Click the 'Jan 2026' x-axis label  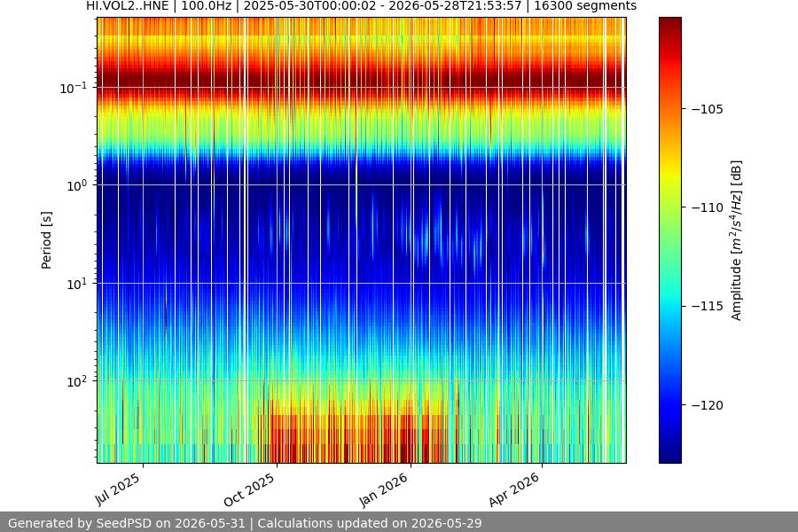pyautogui.click(x=383, y=489)
